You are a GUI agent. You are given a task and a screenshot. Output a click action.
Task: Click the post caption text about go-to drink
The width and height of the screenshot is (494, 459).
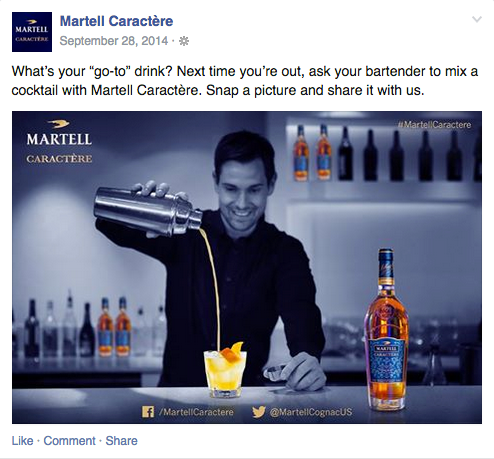[245, 81]
